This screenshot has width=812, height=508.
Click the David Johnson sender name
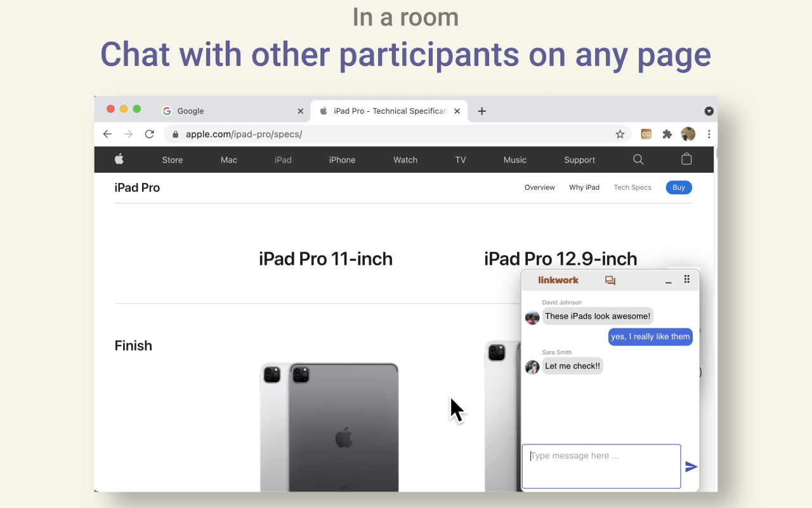562,302
